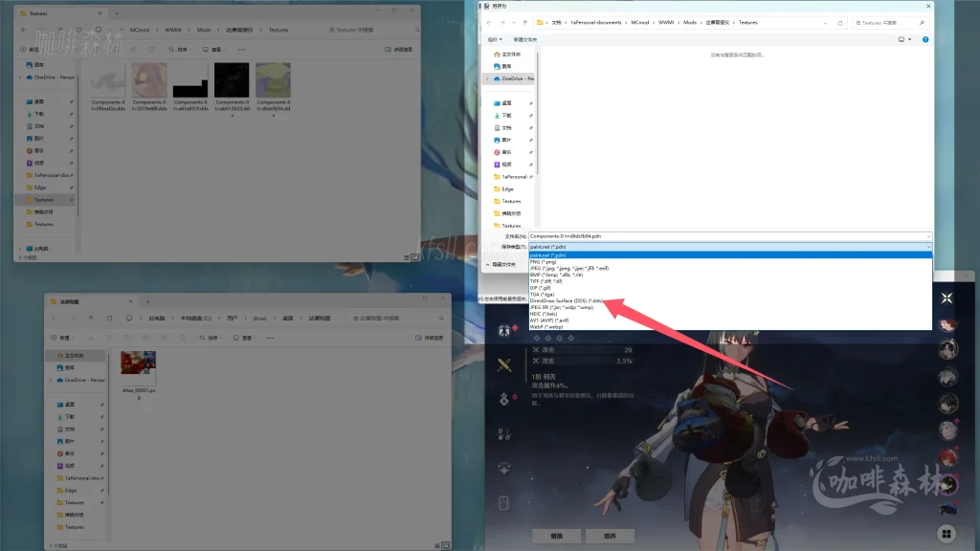Open the Atlas_00001.png thumbnail
The image size is (980, 551).
click(138, 366)
